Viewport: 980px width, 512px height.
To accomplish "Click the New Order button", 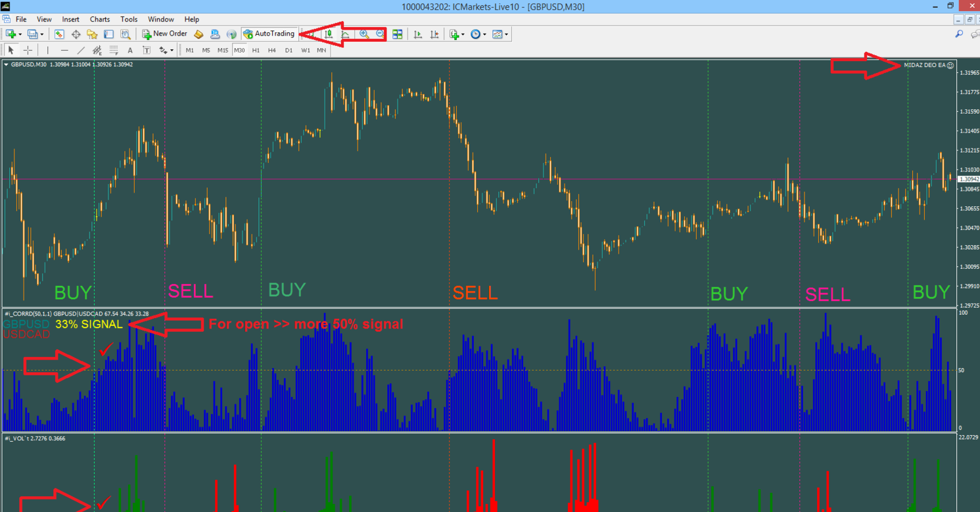I will tap(164, 34).
